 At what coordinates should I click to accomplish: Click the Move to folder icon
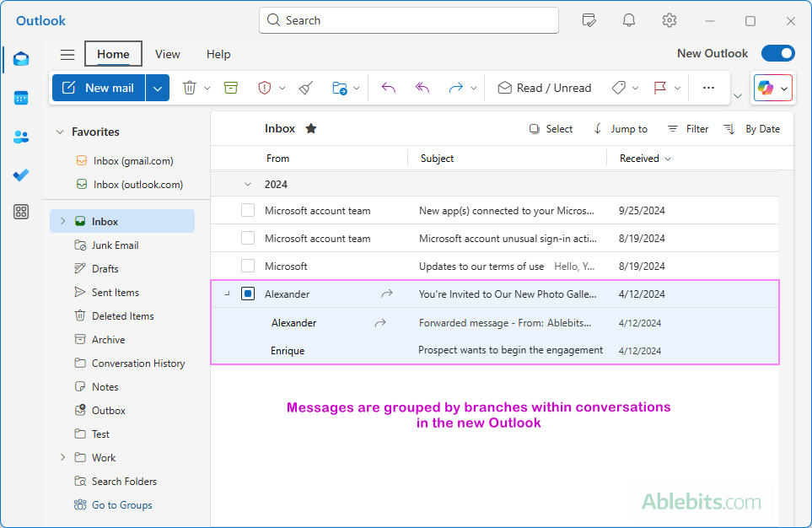pyautogui.click(x=340, y=88)
